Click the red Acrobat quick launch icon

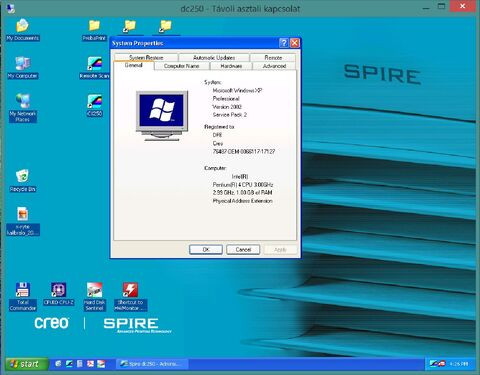click(90, 364)
